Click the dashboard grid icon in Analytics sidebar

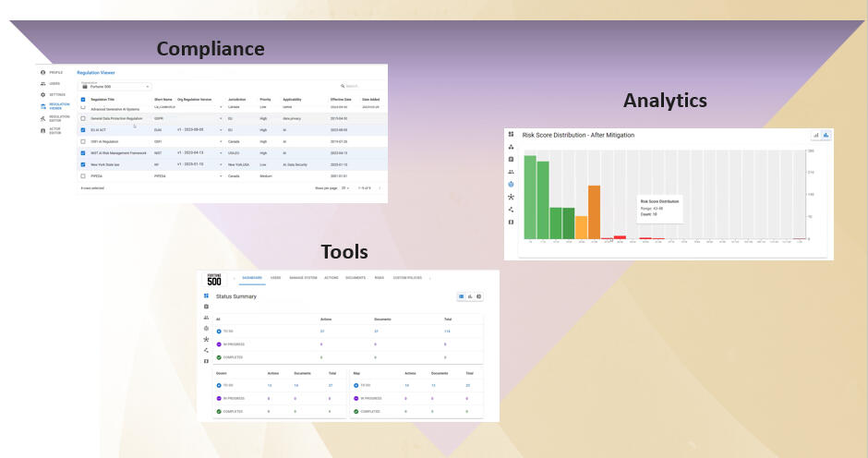[x=511, y=134]
